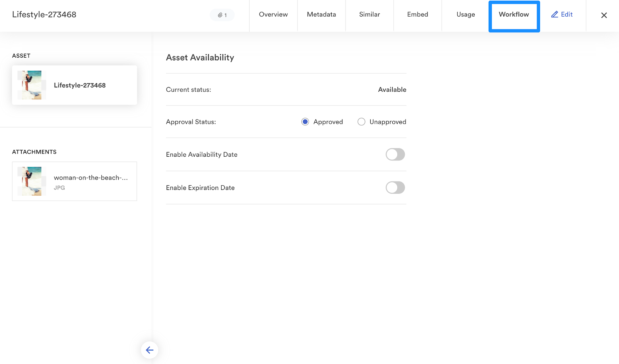Select the Unapproved radio button
Image resolution: width=619 pixels, height=364 pixels.
[361, 122]
